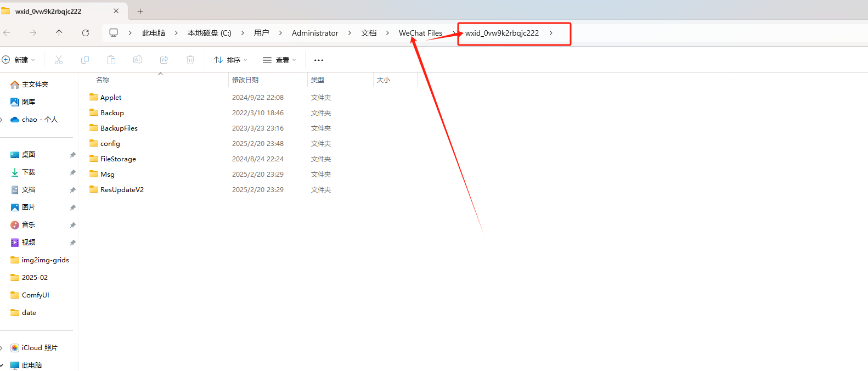Click the Paste clipboard icon
Screen dimensions: 868x371
[111, 60]
